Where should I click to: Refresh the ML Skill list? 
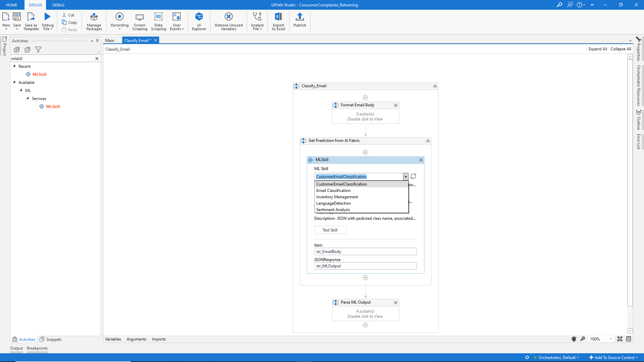[413, 176]
